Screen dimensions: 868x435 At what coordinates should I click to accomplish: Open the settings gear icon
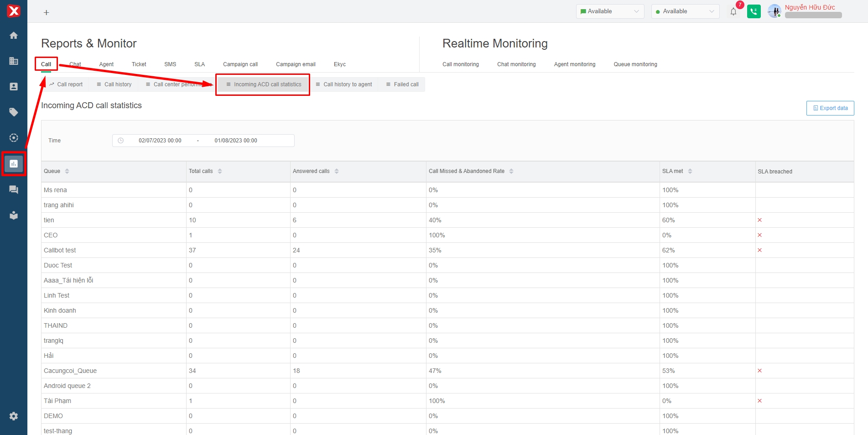(x=14, y=416)
